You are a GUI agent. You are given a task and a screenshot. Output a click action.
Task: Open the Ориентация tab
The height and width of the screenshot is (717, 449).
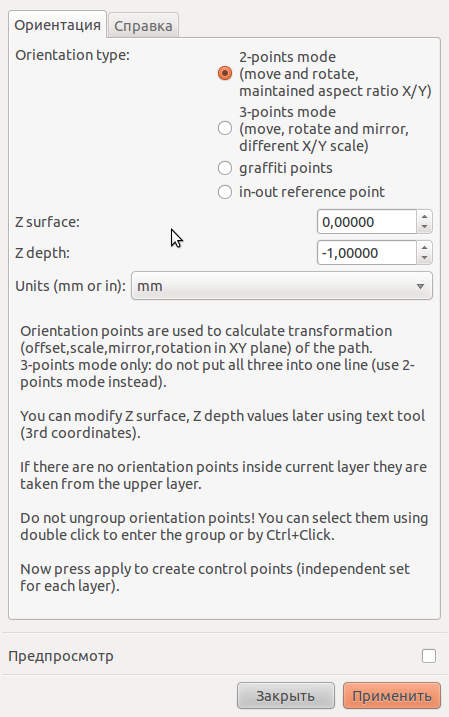(x=58, y=25)
